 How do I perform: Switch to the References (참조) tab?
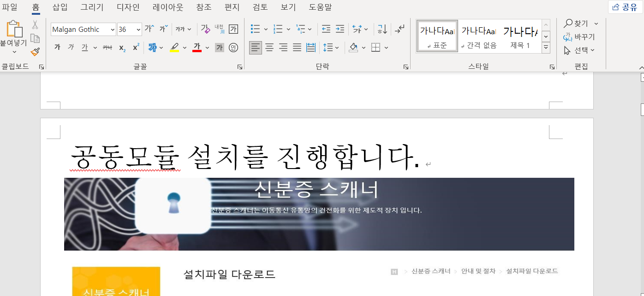click(x=204, y=7)
